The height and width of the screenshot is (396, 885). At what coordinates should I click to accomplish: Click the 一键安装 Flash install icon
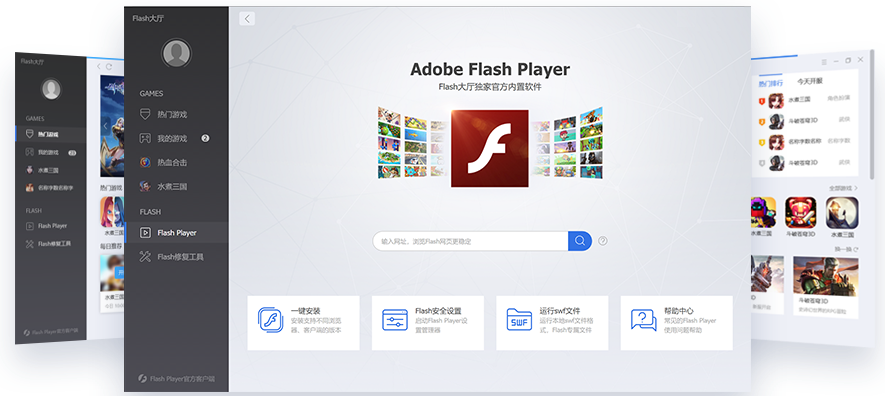pyautogui.click(x=270, y=320)
